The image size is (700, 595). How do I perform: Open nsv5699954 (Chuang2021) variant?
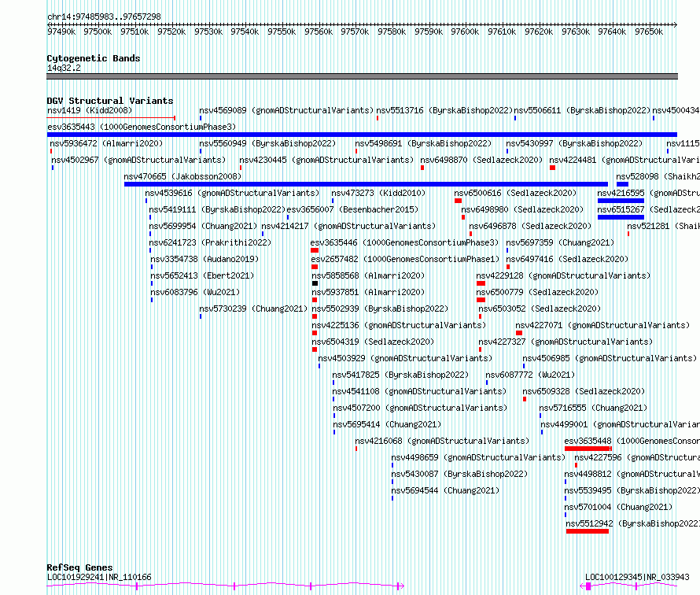click(x=203, y=226)
